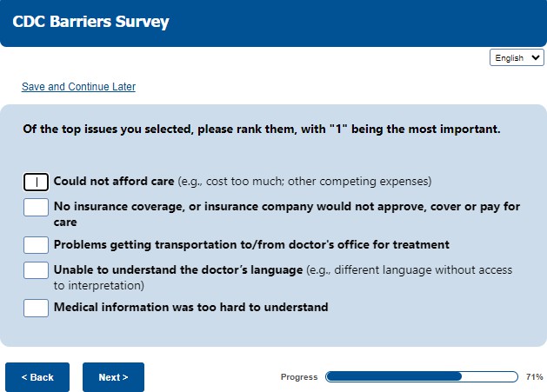547x392 pixels.
Task: Open the English language dropdown
Action: 517,58
